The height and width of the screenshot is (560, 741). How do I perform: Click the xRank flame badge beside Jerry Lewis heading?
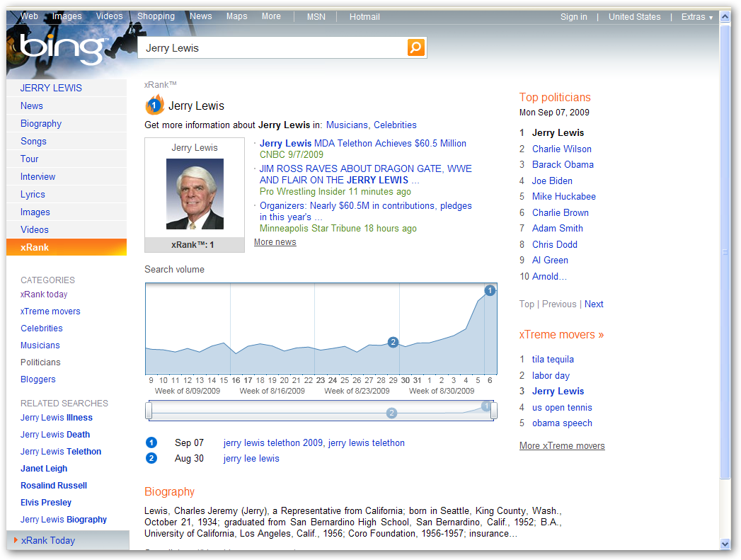154,105
